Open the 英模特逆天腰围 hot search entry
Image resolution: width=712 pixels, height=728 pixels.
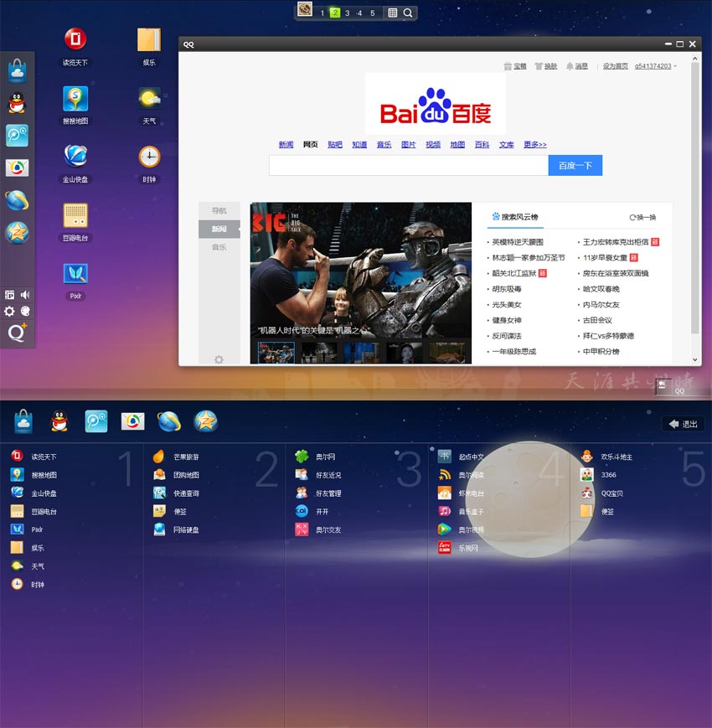(517, 242)
